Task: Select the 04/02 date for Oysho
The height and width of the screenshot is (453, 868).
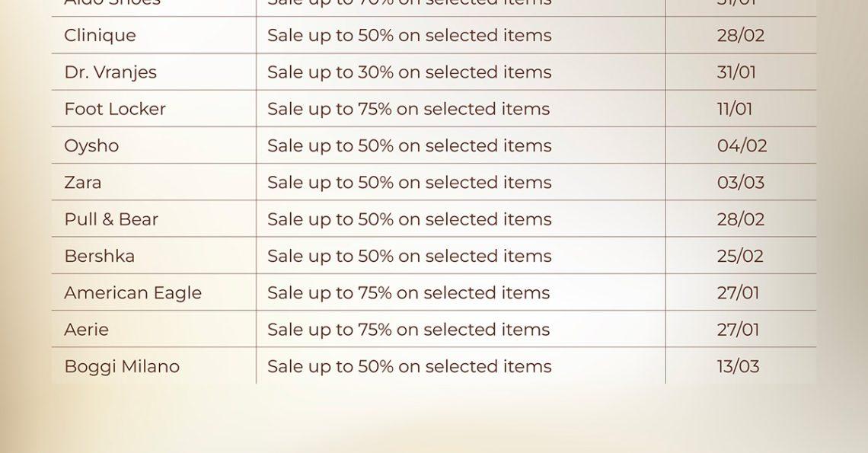Action: coord(742,146)
